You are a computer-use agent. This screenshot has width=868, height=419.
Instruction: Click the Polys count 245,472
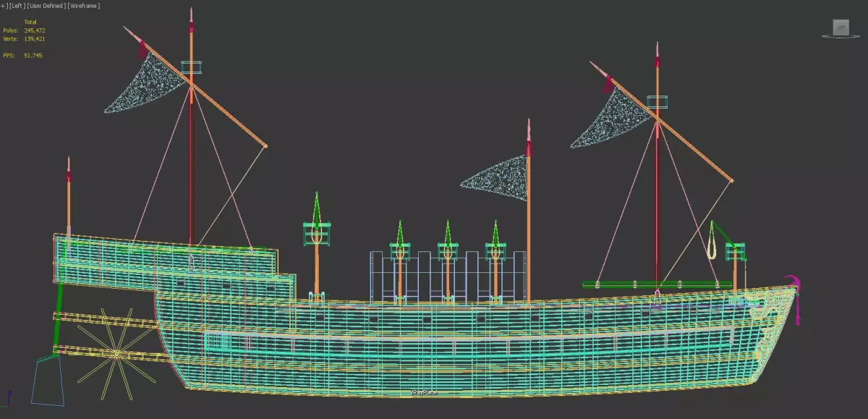pyautogui.click(x=35, y=30)
